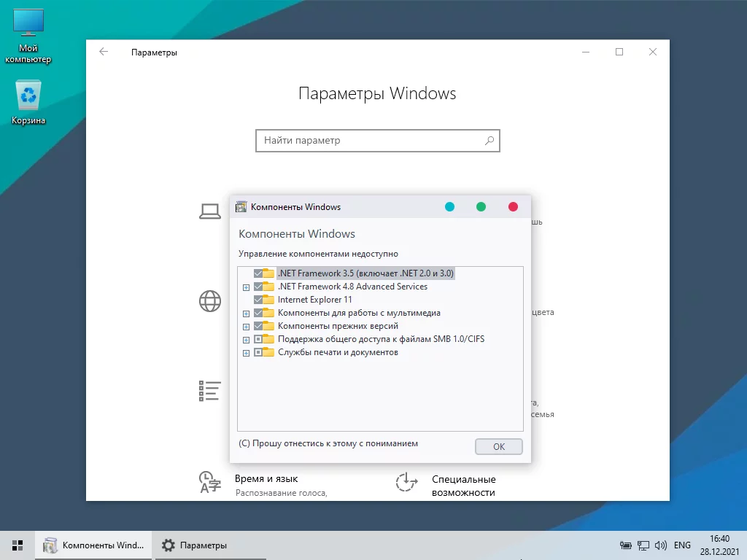The image size is (747, 560).
Task: Expand Компоненты для работы с мультимедиа node
Action: pyautogui.click(x=247, y=314)
